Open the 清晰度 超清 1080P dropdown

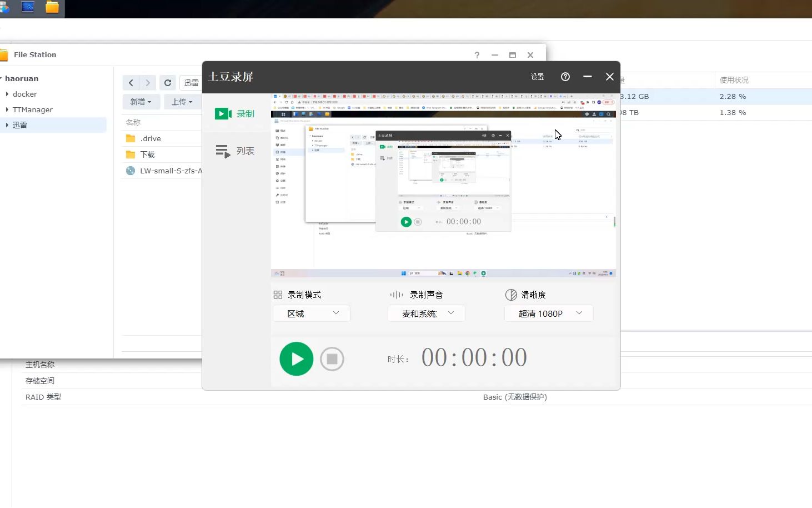coord(549,313)
